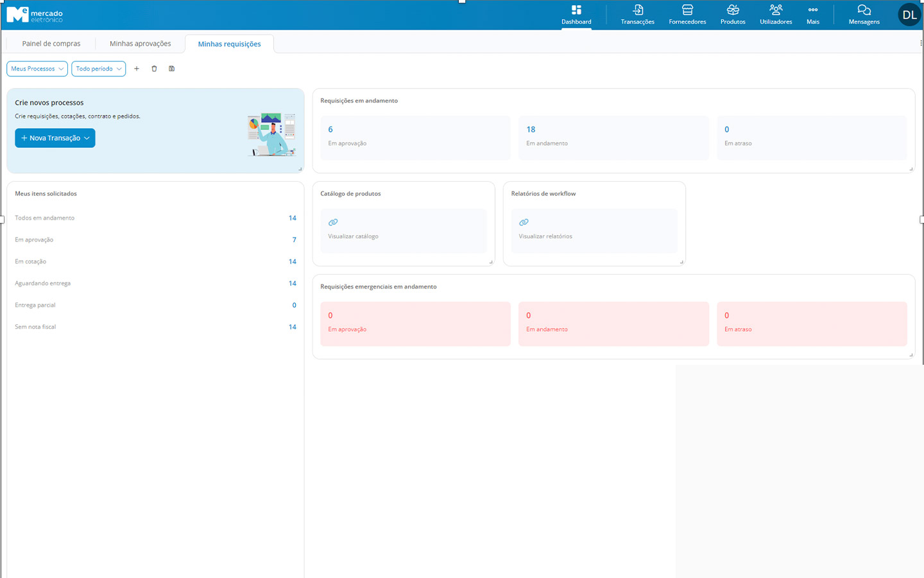924x578 pixels.
Task: Click the trash icon to delete dashboard
Action: click(x=154, y=69)
